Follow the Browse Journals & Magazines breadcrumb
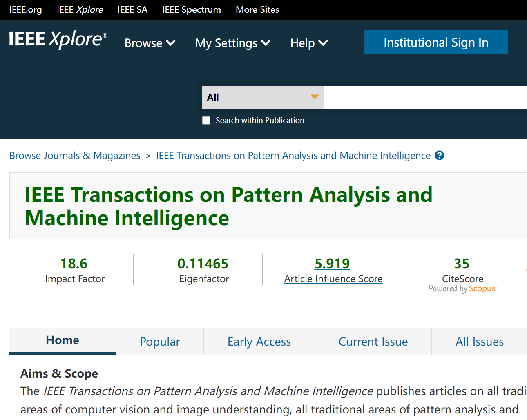The width and height of the screenshot is (527, 420). [x=75, y=156]
